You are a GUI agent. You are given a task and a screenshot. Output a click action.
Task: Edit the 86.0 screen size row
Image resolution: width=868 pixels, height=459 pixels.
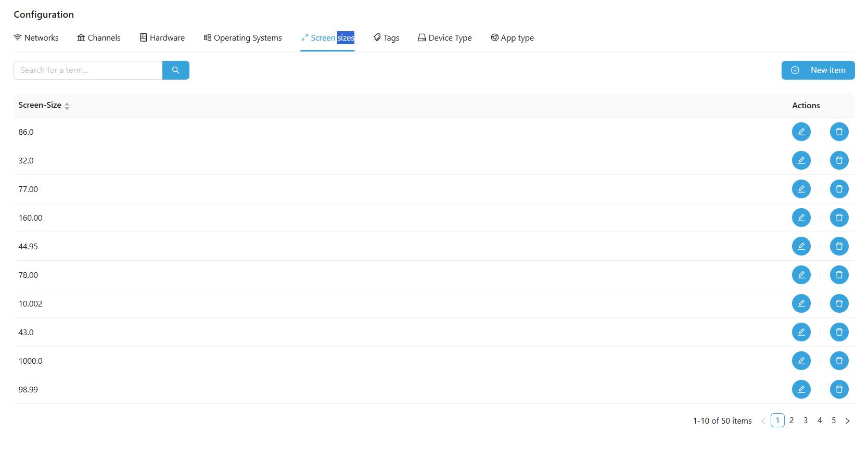[801, 132]
